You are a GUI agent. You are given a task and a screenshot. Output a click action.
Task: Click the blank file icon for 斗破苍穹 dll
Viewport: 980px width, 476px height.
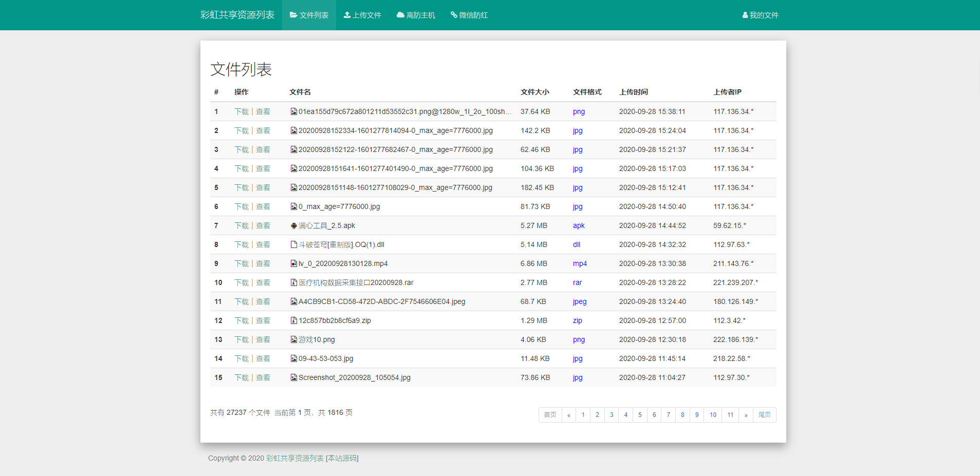pos(293,244)
